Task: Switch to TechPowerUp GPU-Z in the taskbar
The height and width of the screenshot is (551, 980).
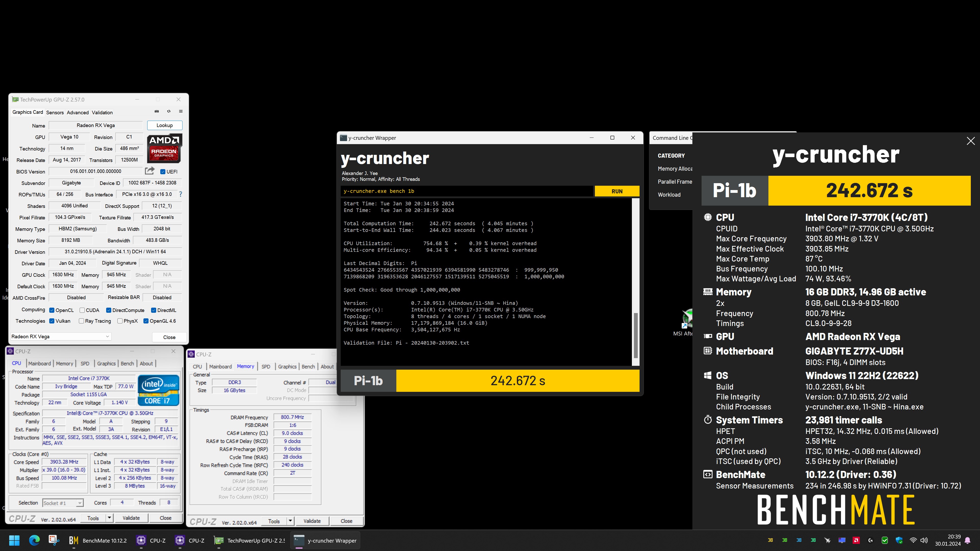Action: click(x=249, y=540)
